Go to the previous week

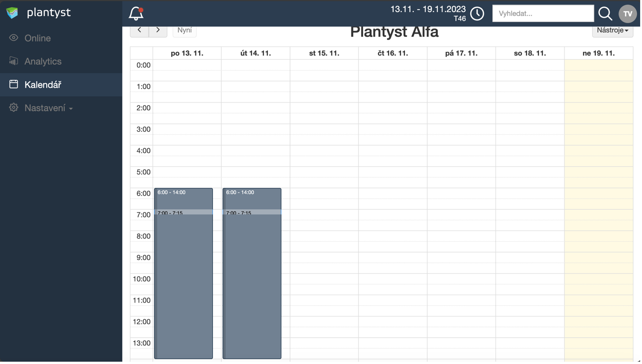coord(139,30)
